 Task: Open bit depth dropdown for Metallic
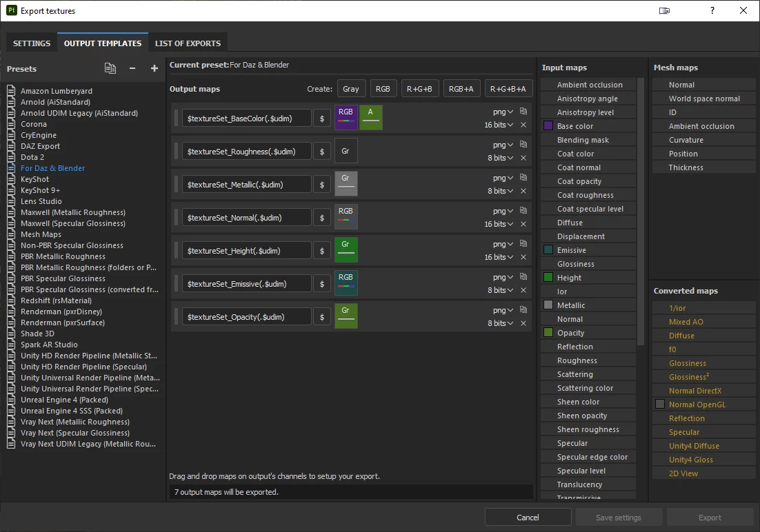pyautogui.click(x=500, y=191)
